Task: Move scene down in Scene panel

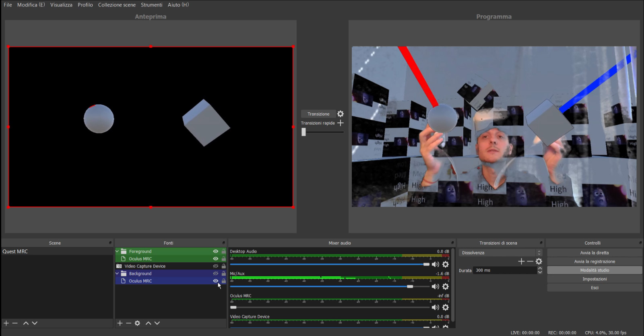Action: (x=35, y=323)
